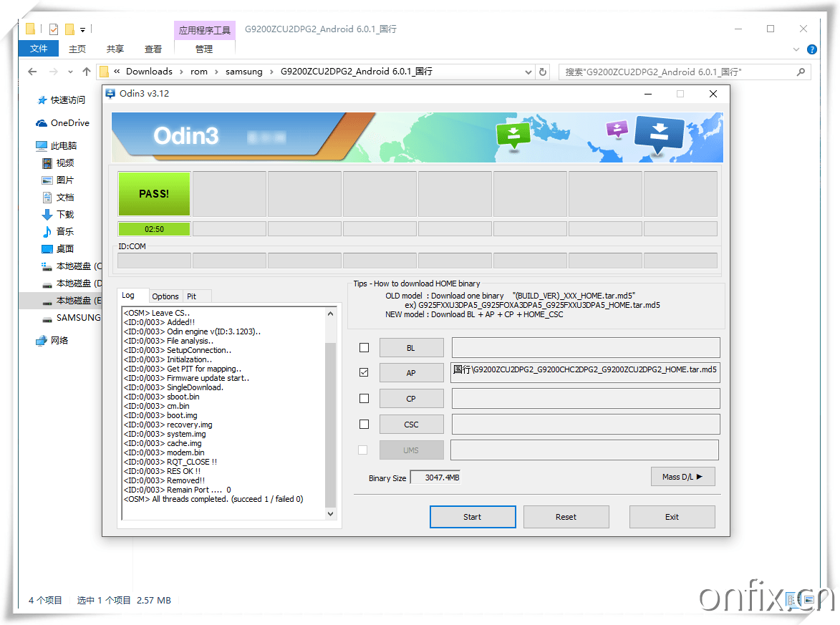Click the OneDrive cloud icon in sidebar
The width and height of the screenshot is (840, 625).
point(42,123)
